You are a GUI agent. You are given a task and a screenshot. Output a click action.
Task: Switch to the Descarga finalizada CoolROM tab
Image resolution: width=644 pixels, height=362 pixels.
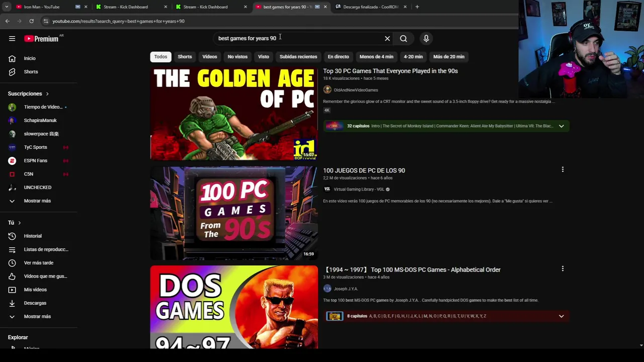pyautogui.click(x=371, y=7)
